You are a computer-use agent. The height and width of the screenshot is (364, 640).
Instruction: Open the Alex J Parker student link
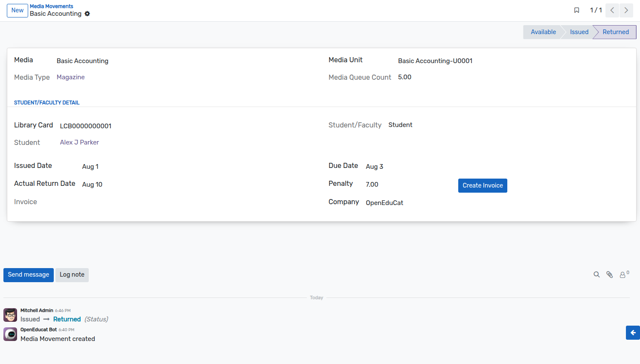pyautogui.click(x=79, y=142)
